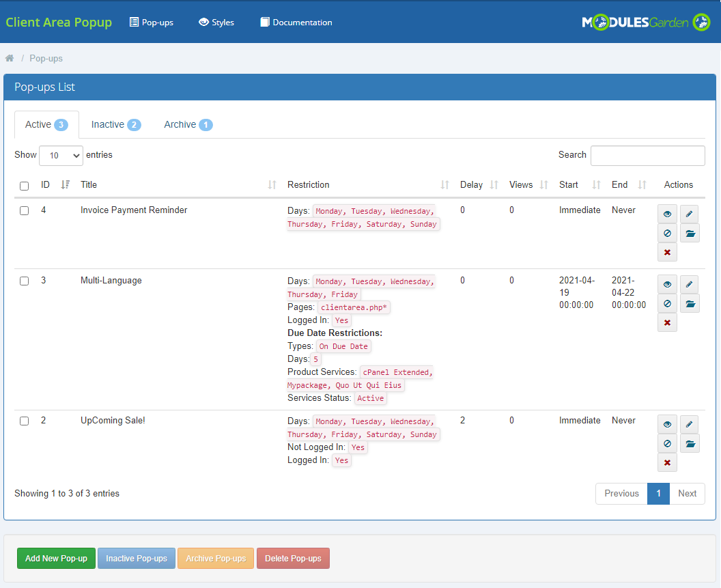The width and height of the screenshot is (721, 588).
Task: Check the Multi-Language row checkbox
Action: (25, 281)
